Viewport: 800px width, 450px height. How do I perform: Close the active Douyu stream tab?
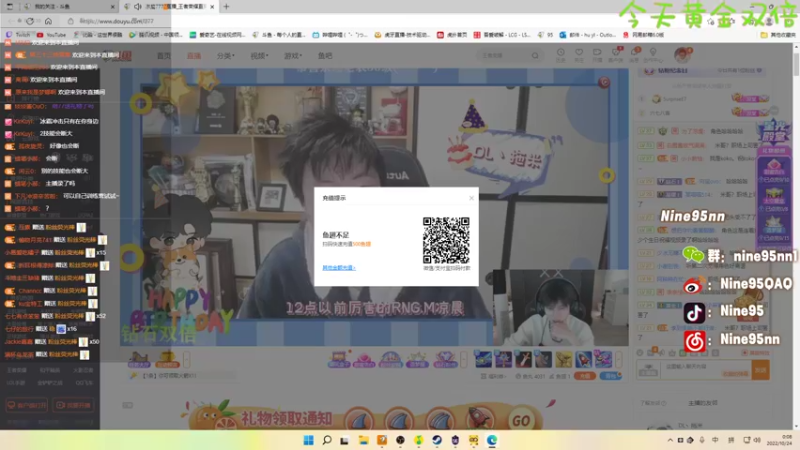pos(212,7)
